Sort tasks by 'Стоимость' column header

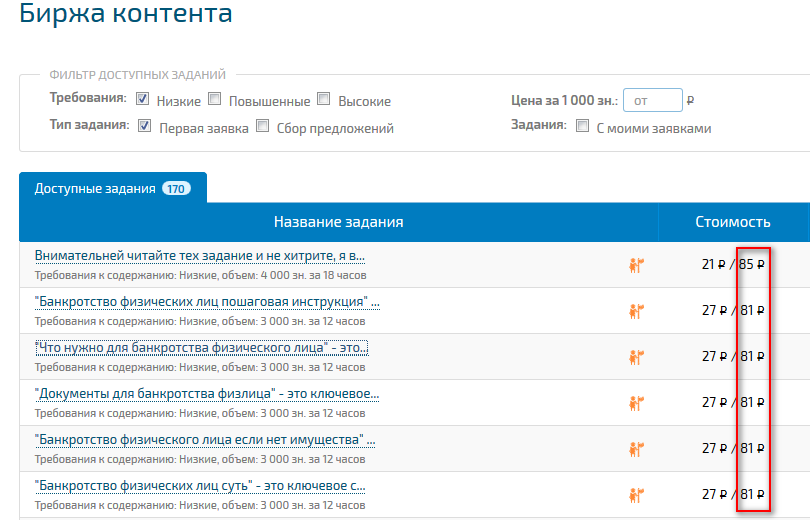[x=733, y=222]
